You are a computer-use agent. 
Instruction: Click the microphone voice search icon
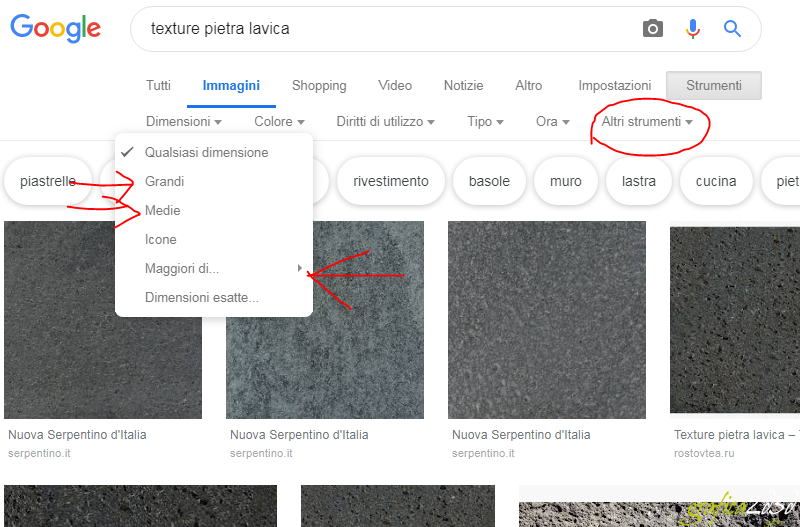click(x=693, y=29)
